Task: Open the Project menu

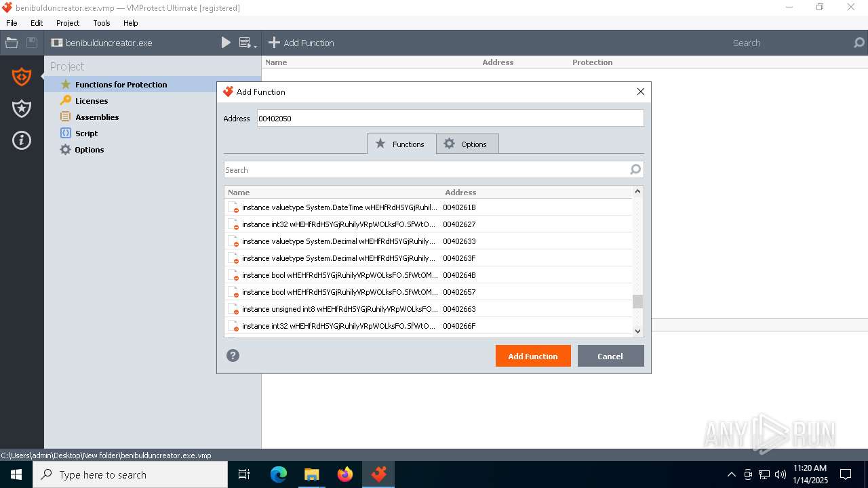Action: click(x=68, y=22)
